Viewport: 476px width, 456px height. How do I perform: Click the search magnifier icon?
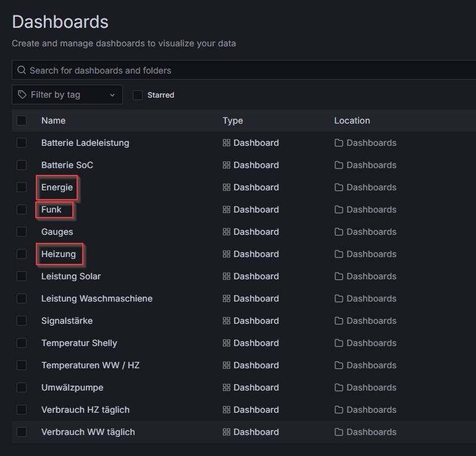22,70
